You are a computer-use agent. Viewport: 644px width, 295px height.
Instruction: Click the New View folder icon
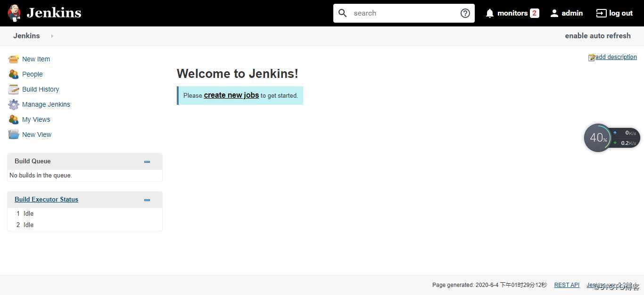(x=14, y=135)
